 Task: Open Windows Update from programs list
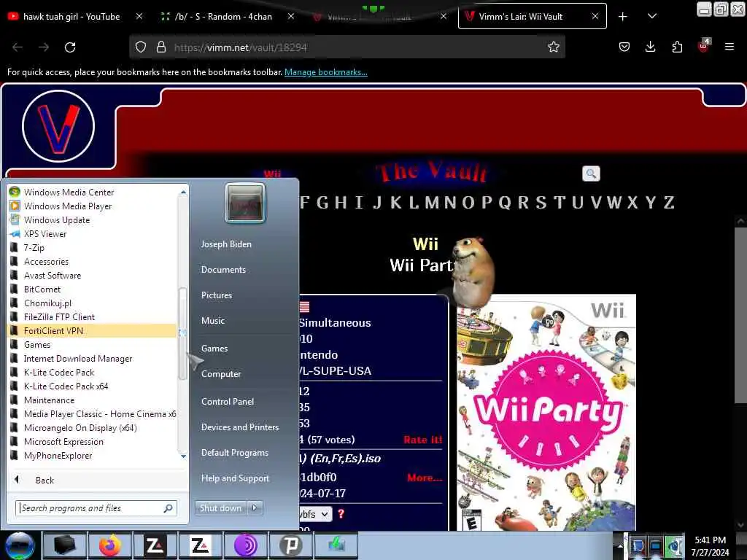57,220
